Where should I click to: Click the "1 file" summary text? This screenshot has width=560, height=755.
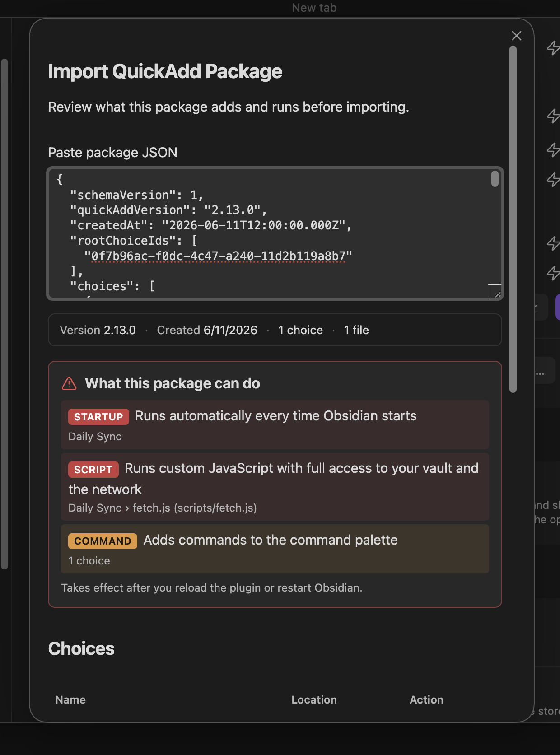pyautogui.click(x=356, y=330)
